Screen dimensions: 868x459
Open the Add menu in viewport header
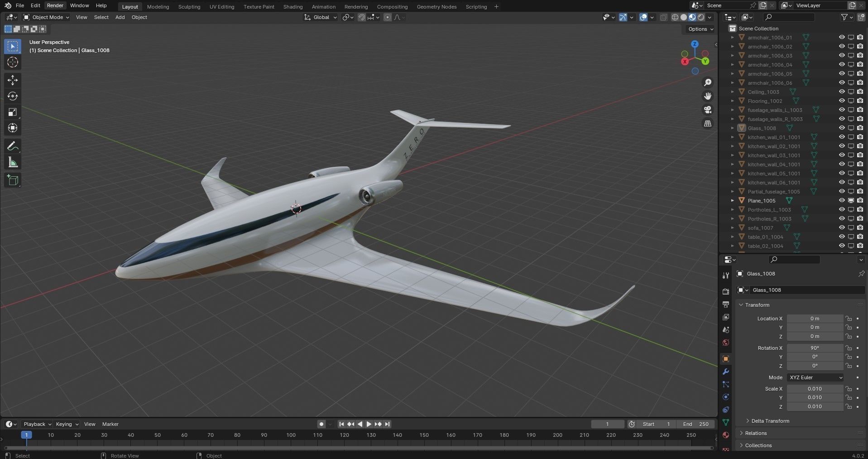[120, 17]
